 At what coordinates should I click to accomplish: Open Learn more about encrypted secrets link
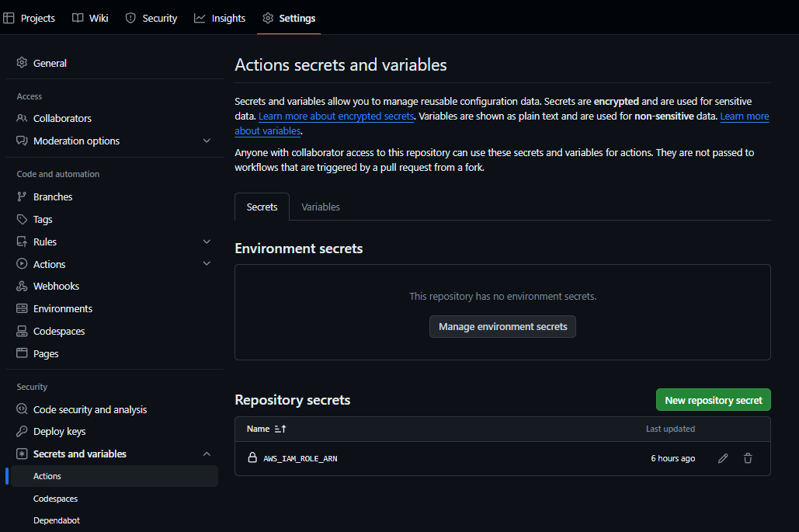[335, 116]
